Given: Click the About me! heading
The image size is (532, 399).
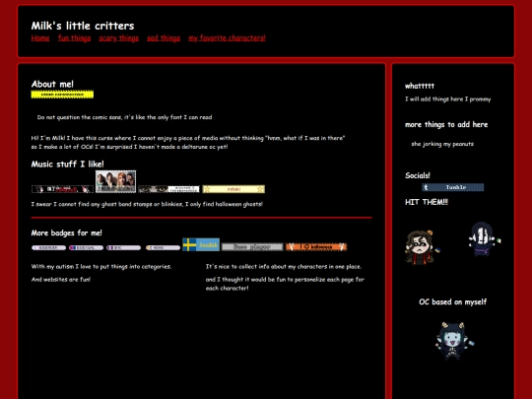Looking at the screenshot, I should click(x=52, y=84).
